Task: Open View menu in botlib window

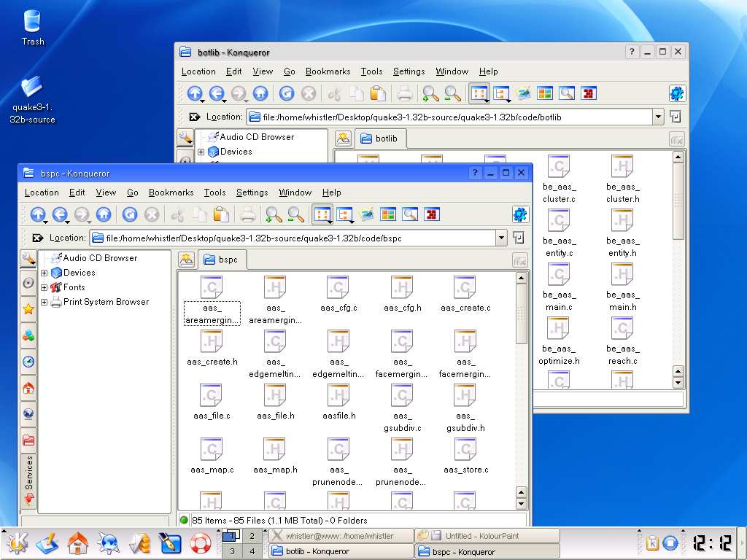Action: point(263,71)
